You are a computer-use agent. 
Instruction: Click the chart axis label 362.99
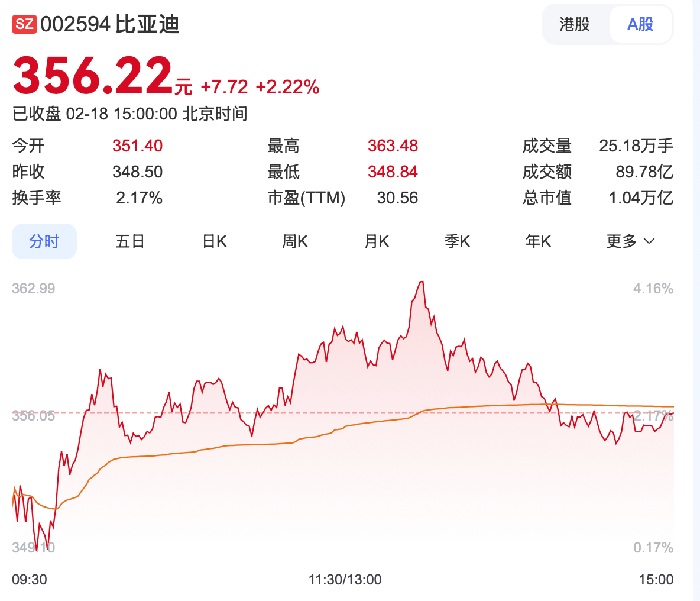click(x=34, y=289)
